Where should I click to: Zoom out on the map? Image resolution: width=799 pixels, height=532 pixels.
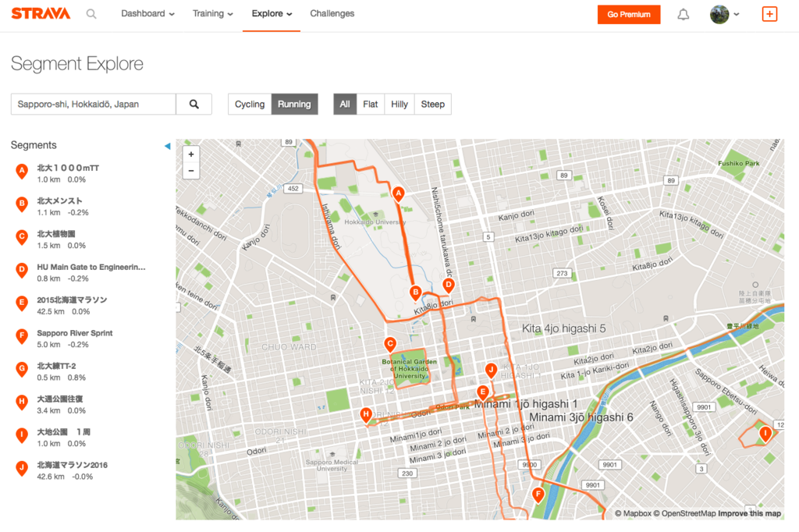[x=191, y=171]
